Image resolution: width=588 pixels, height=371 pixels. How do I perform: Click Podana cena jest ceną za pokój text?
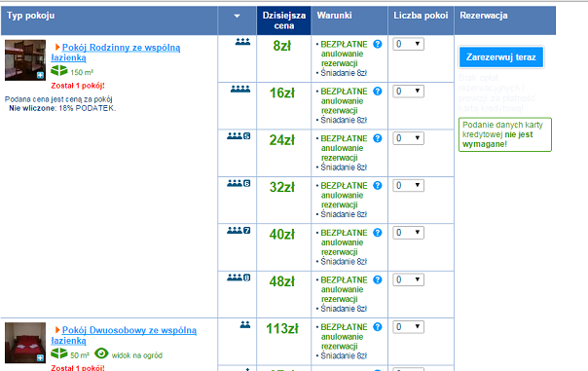point(58,99)
